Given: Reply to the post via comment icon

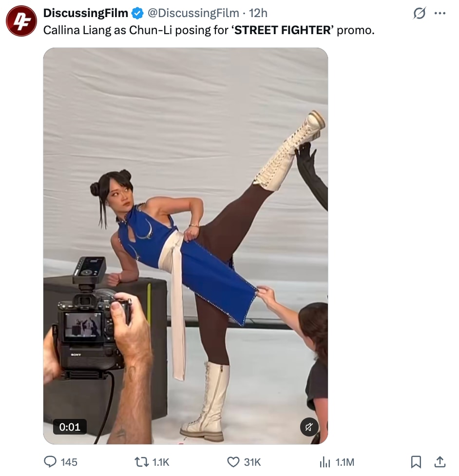Looking at the screenshot, I should pos(50,462).
